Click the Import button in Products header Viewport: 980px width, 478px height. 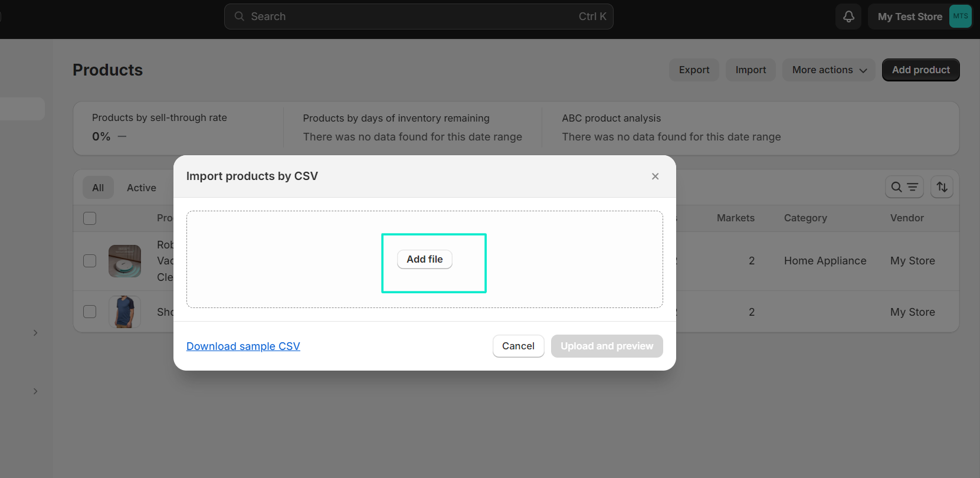[750, 70]
